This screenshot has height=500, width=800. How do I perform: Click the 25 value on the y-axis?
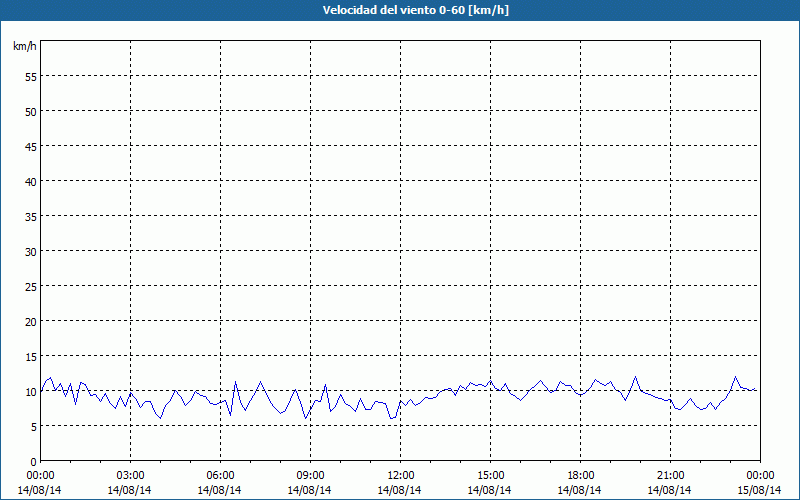click(31, 287)
